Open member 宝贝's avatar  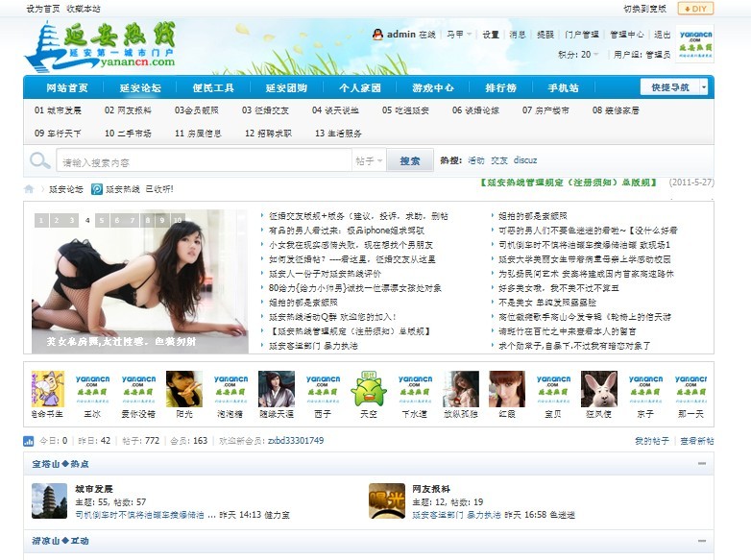(553, 388)
